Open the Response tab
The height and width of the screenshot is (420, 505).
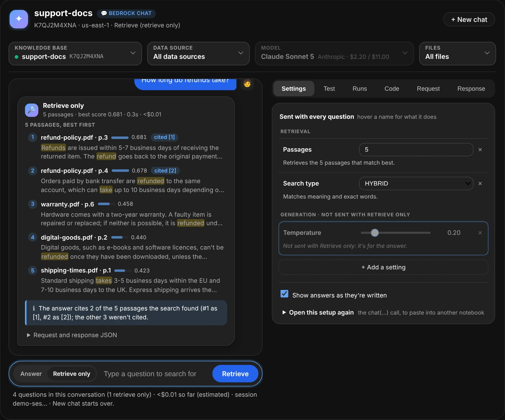click(471, 89)
